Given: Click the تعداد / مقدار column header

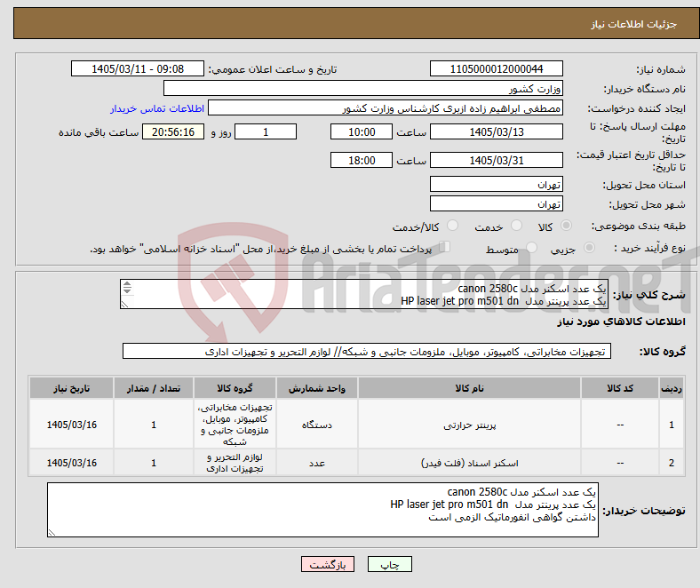Looking at the screenshot, I should (154, 388).
